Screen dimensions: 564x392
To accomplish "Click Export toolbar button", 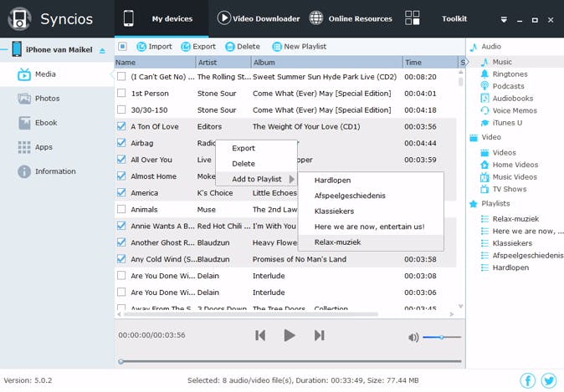I will coord(198,47).
